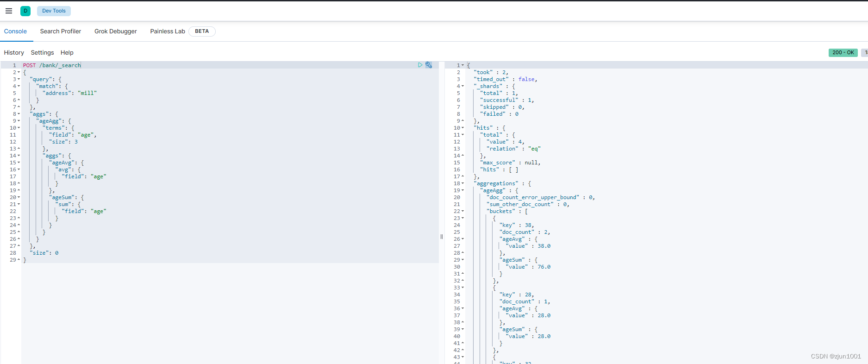Collapse the "terms" fold at line 10

19,128
